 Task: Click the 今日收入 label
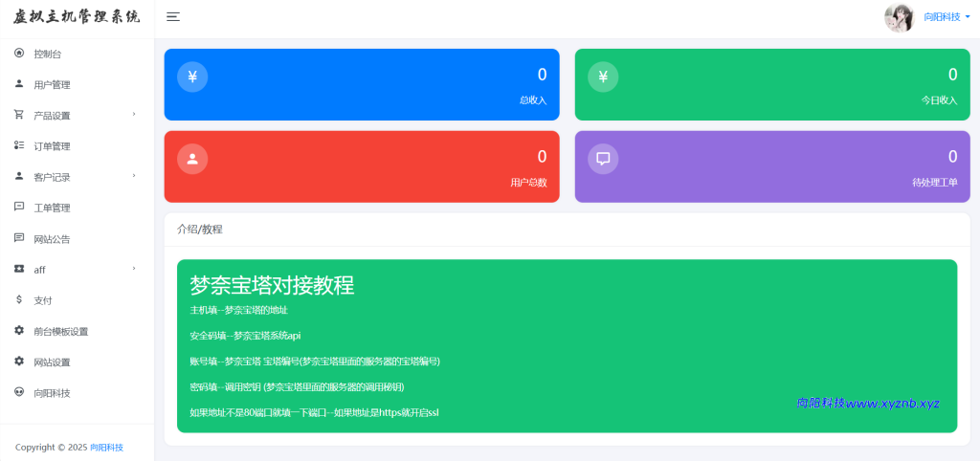940,99
